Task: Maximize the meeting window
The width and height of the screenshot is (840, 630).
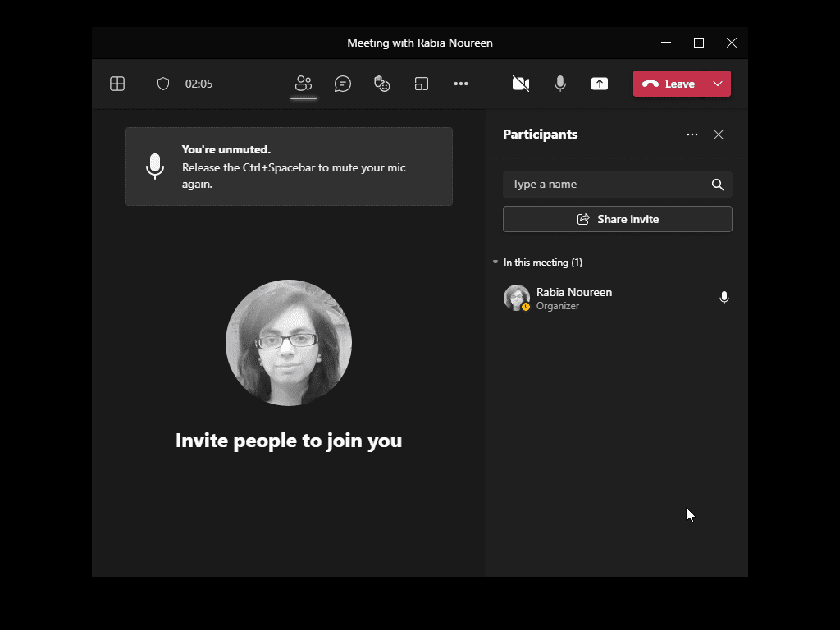Action: [x=699, y=43]
